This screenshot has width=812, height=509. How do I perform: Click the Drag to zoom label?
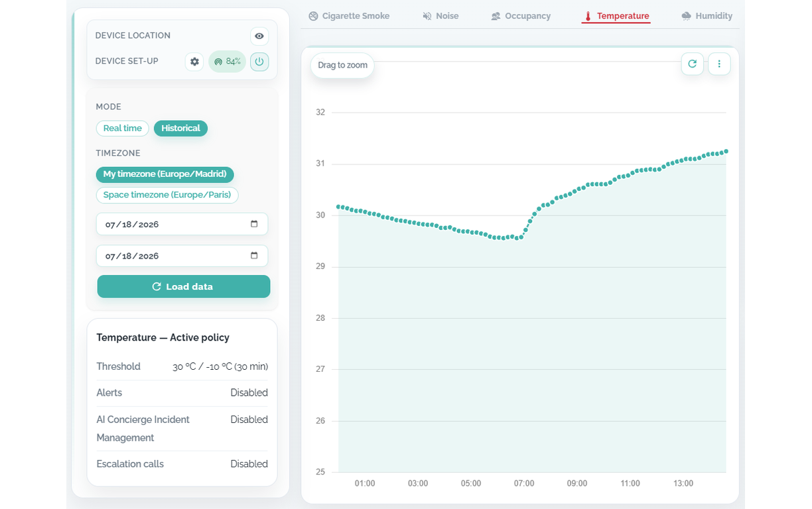(x=342, y=66)
